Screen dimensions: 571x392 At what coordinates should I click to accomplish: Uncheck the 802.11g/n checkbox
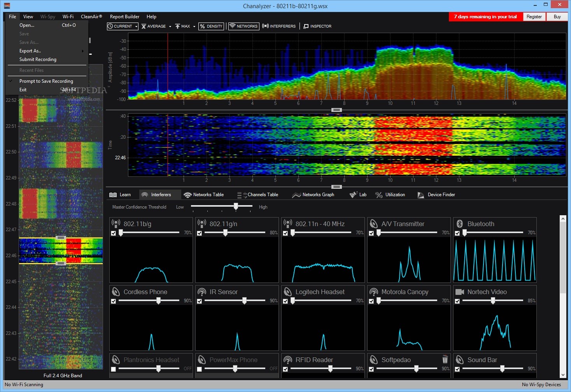click(199, 233)
